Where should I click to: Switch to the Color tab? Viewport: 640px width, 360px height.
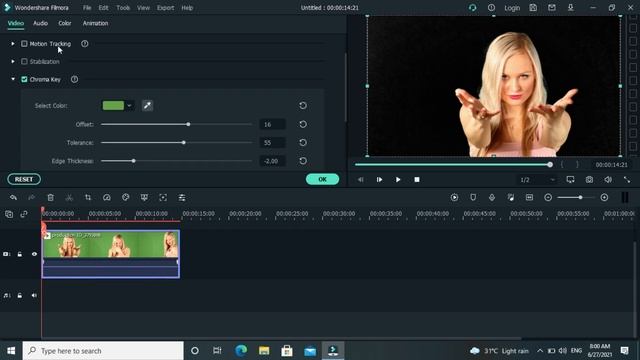[64, 23]
